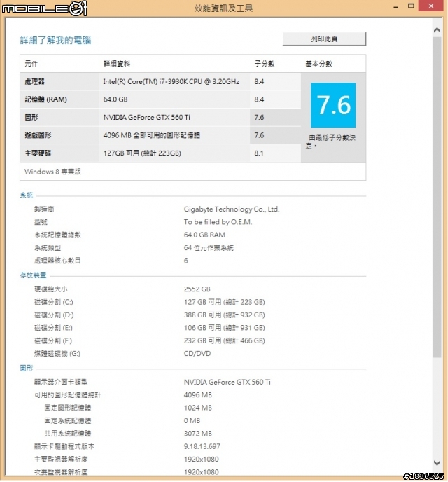Click the 主要硬碟 row label
The height and width of the screenshot is (482, 448).
pos(38,153)
